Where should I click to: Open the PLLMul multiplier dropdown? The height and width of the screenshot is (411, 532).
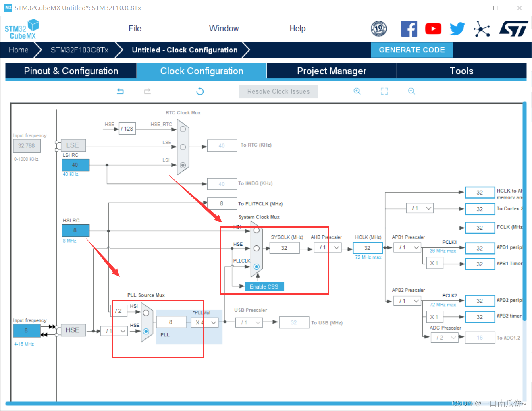click(205, 322)
